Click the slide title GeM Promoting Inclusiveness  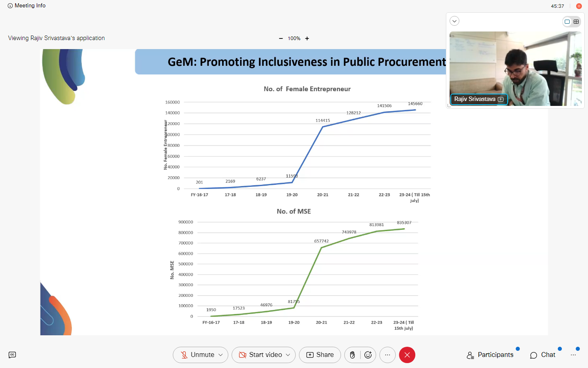(307, 62)
